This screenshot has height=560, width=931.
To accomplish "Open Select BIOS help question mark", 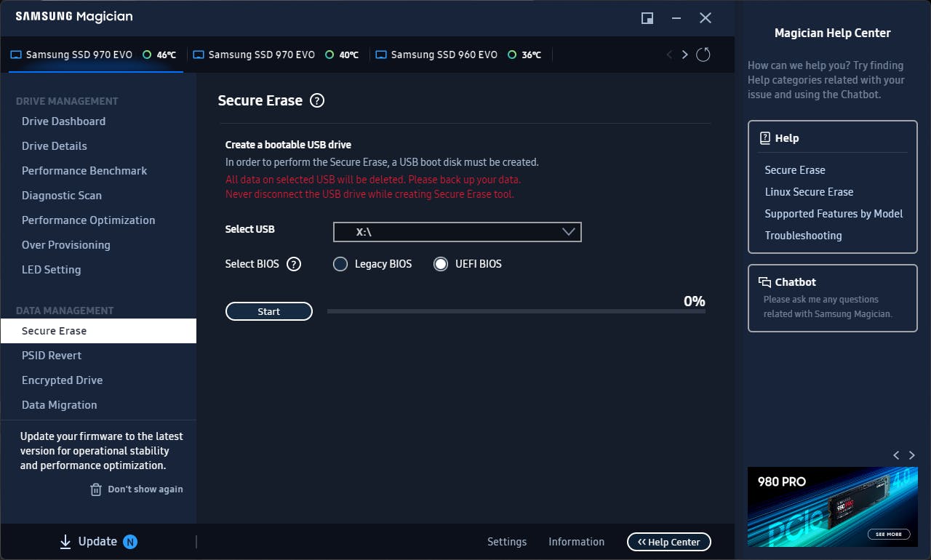I will (x=294, y=264).
